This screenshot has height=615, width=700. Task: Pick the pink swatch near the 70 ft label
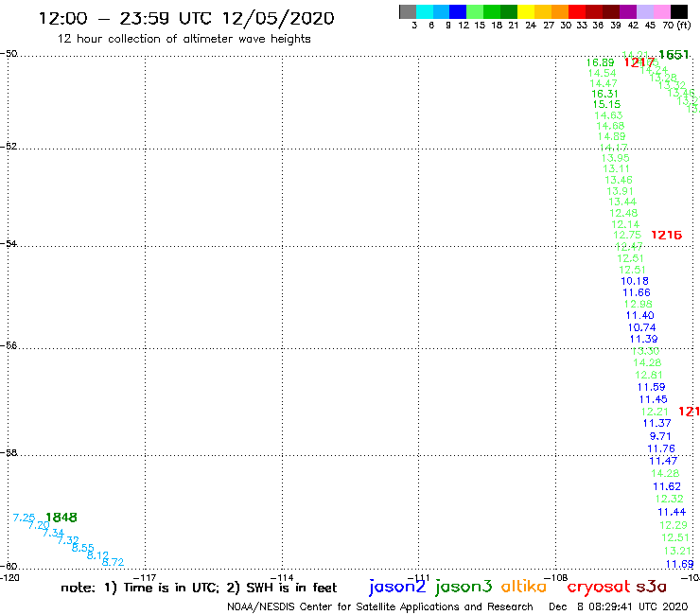661,11
